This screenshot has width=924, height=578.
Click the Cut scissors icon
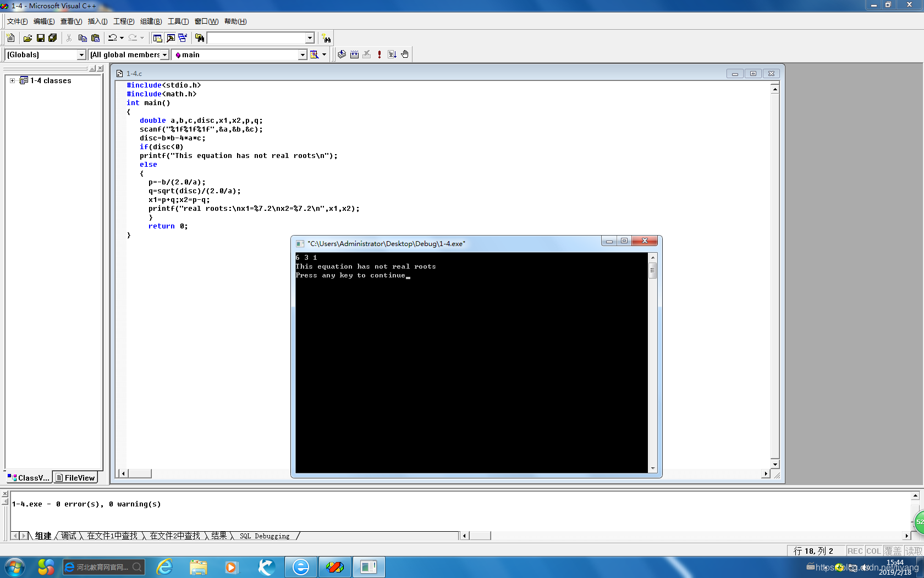[x=69, y=38]
